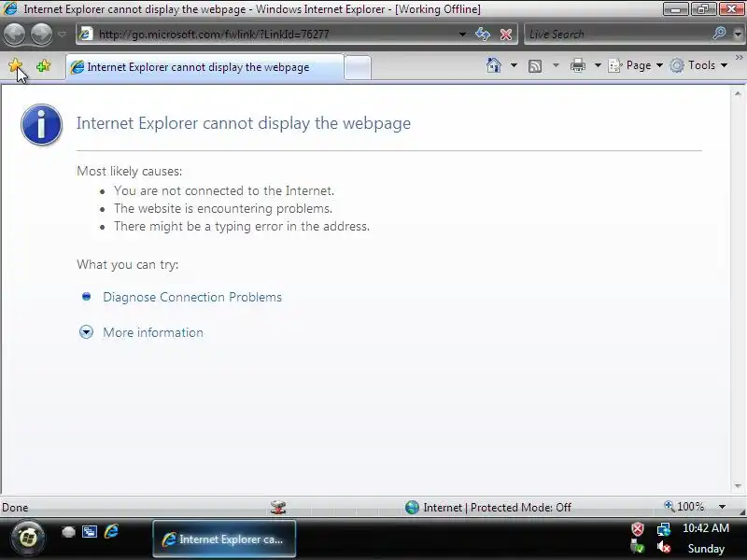Open Favorites Center star icon
The width and height of the screenshot is (747, 560).
point(15,65)
